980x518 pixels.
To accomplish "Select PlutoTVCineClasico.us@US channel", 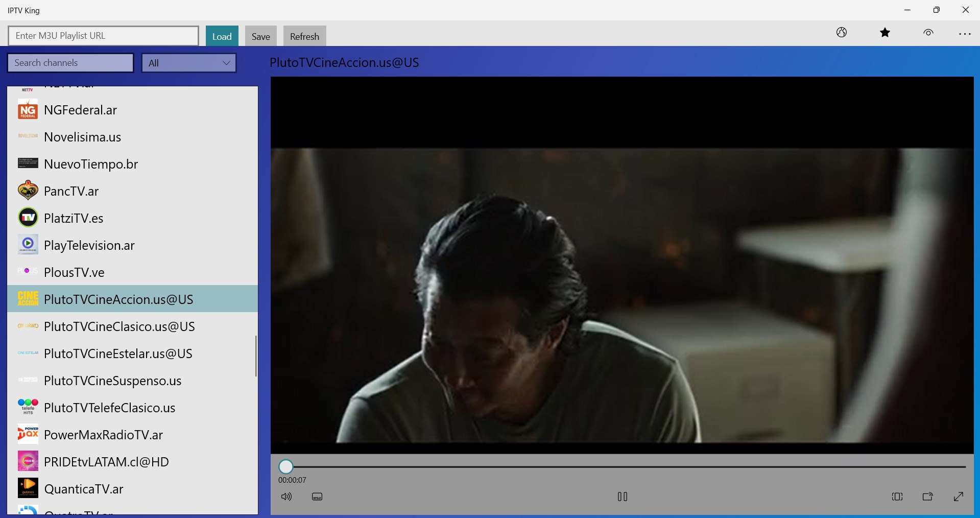I will pyautogui.click(x=119, y=326).
